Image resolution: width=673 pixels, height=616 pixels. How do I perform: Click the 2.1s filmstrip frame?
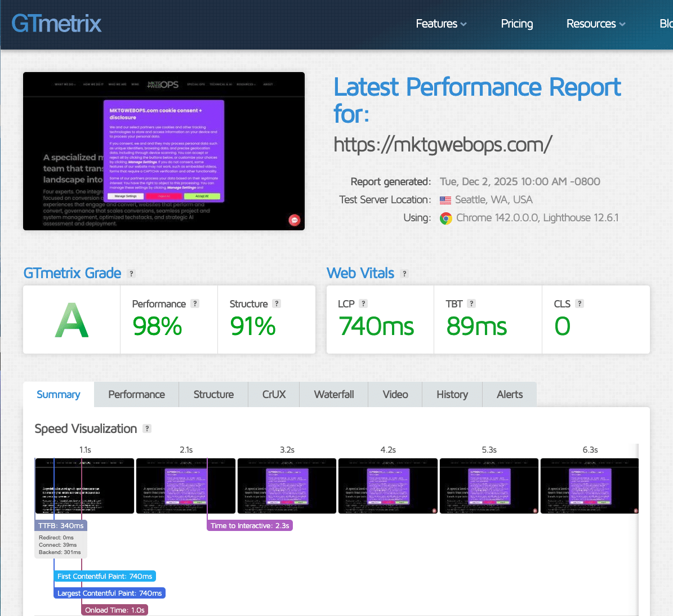(x=186, y=486)
